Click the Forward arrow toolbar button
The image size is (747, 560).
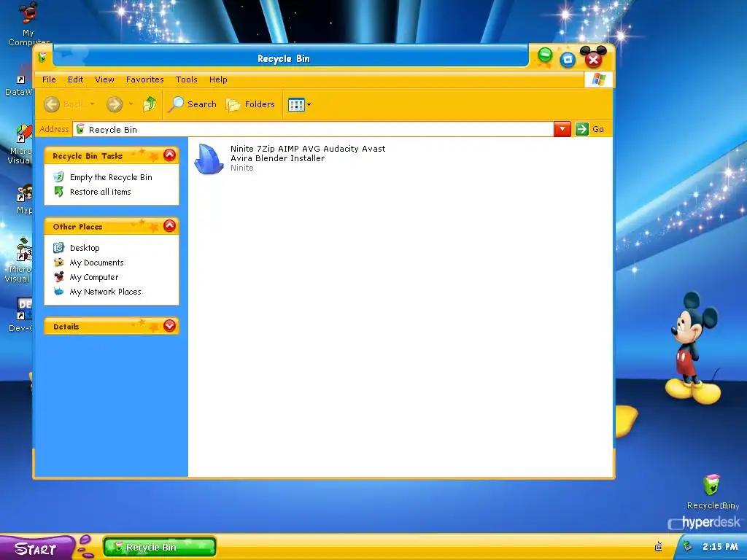[115, 104]
